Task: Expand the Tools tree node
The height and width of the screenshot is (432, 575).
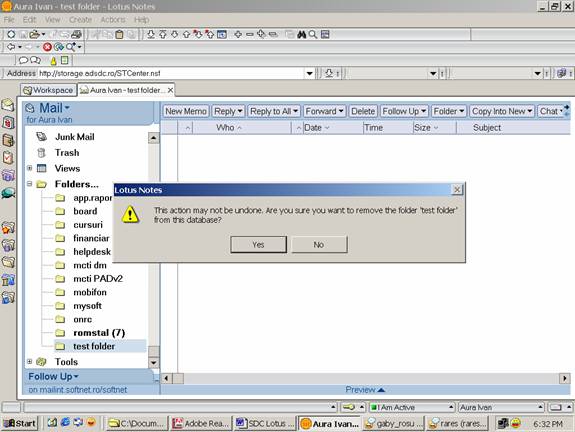Action: tap(30, 362)
